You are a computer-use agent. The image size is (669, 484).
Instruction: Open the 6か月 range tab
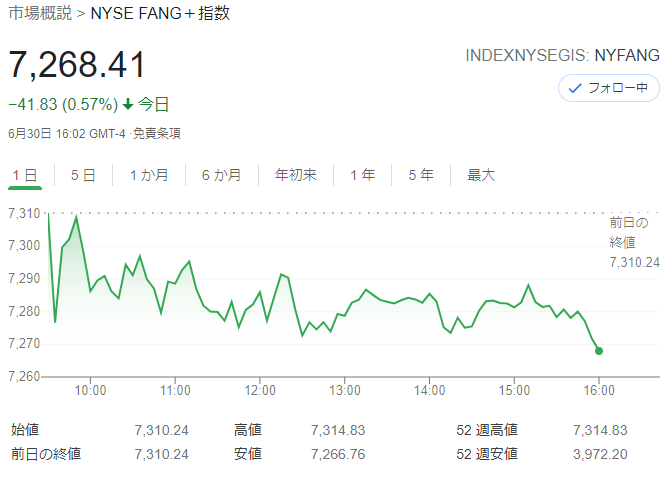[221, 175]
